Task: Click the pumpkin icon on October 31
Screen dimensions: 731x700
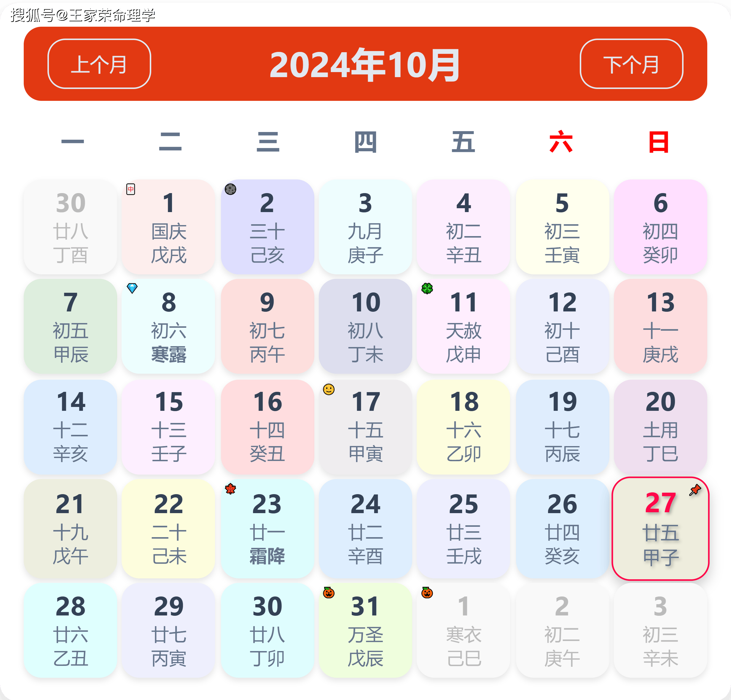Action: pos(329,592)
